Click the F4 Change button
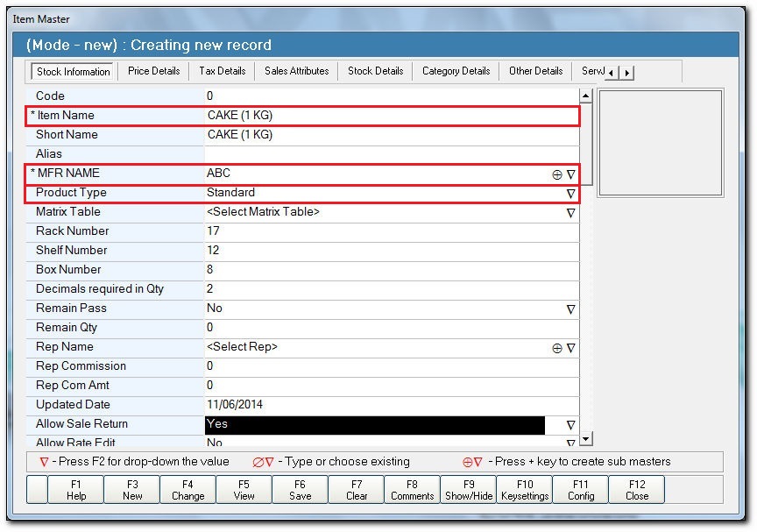 click(187, 490)
